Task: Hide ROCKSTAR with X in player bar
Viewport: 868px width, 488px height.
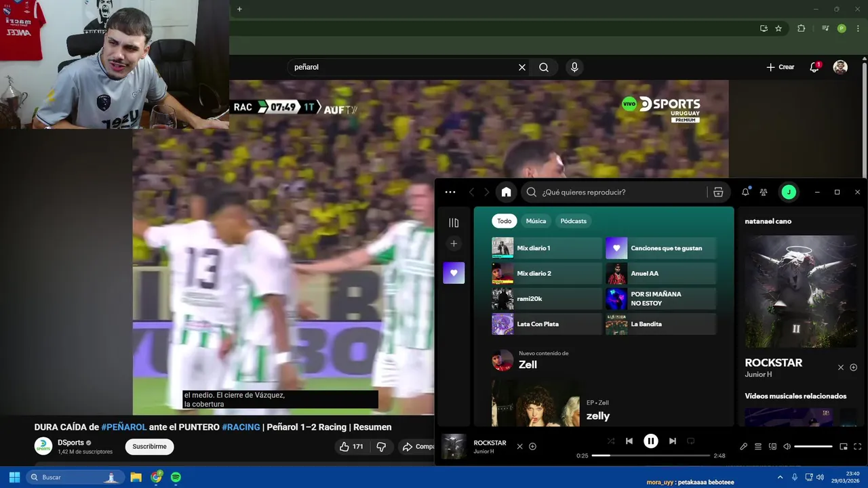Action: (x=520, y=447)
